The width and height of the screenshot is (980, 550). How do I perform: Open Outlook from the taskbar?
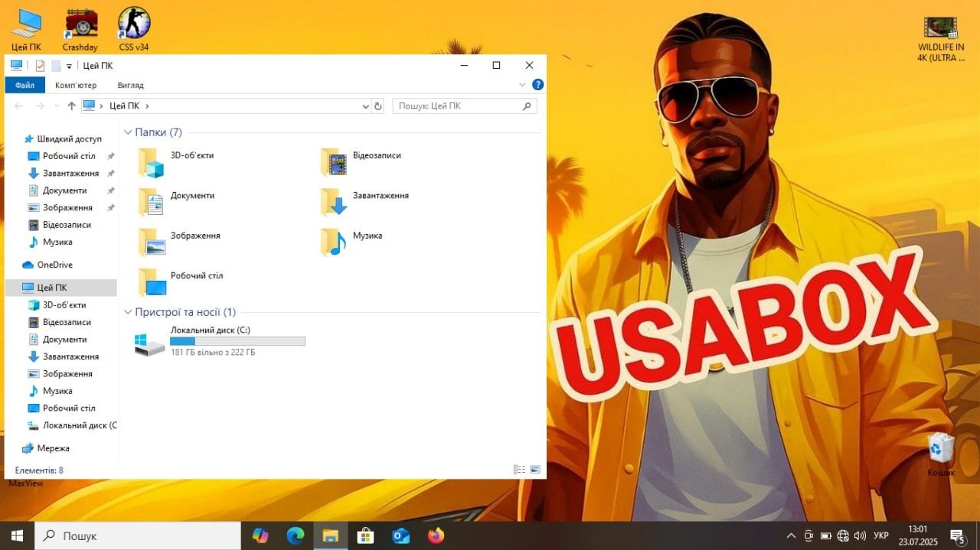401,535
